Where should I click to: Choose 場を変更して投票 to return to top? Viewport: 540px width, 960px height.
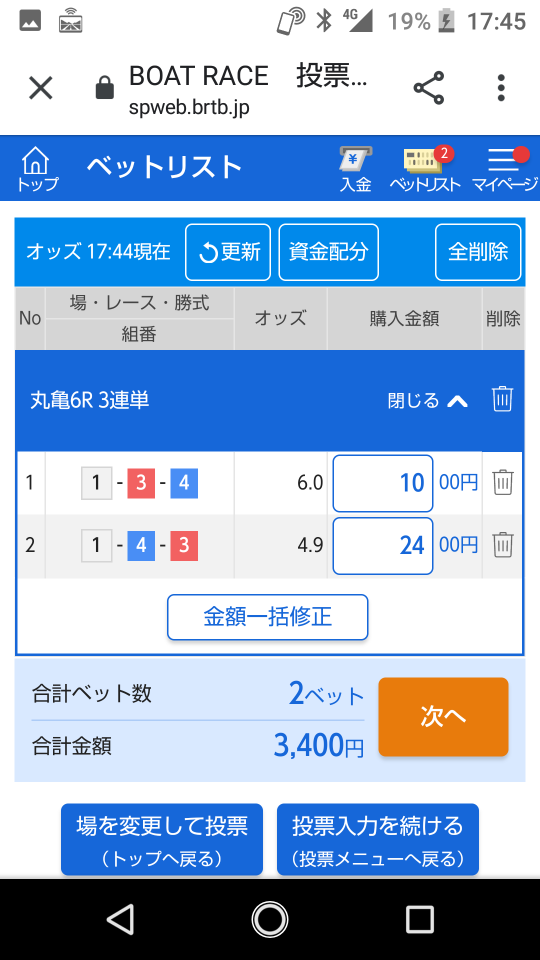pos(162,839)
